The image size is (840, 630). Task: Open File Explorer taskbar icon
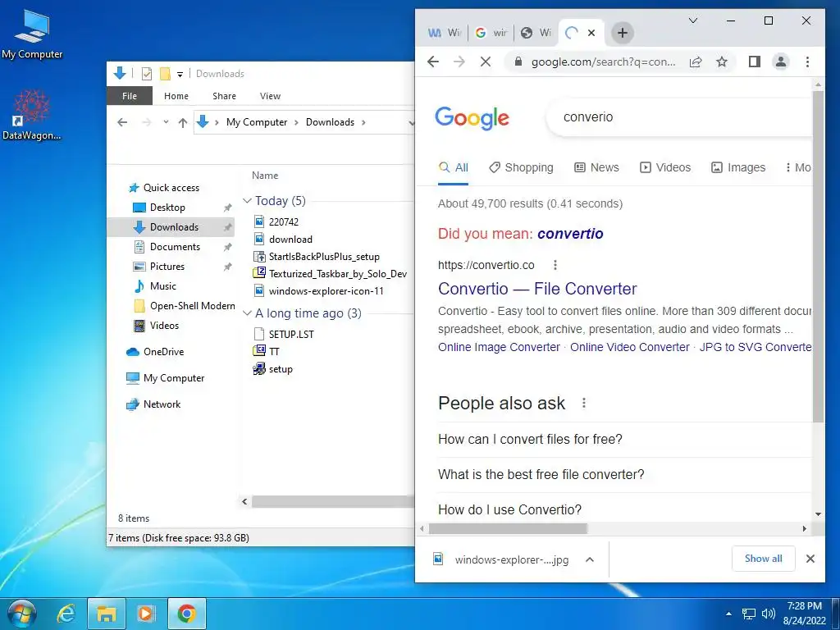click(x=106, y=614)
